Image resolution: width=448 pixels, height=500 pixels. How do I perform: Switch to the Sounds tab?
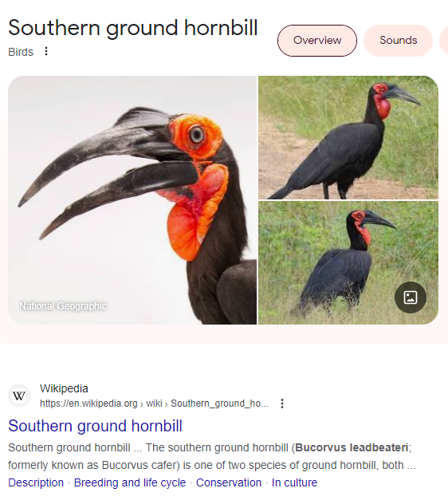(x=398, y=41)
